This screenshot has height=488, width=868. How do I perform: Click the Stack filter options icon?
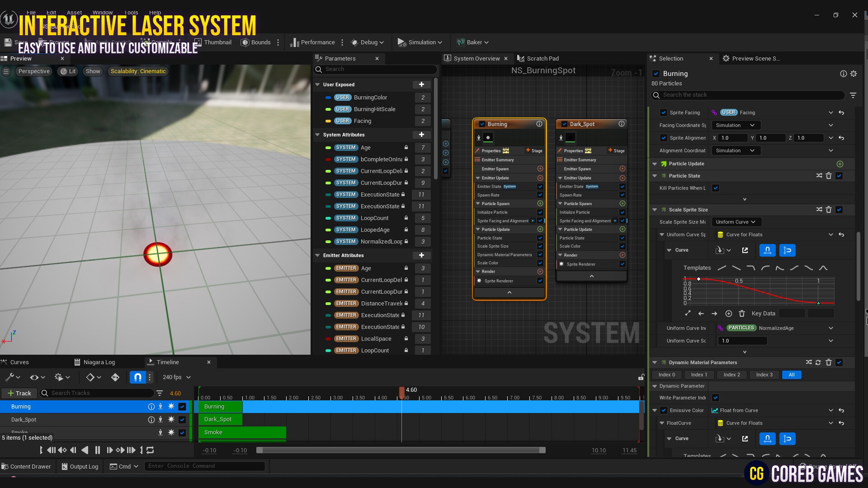click(853, 95)
